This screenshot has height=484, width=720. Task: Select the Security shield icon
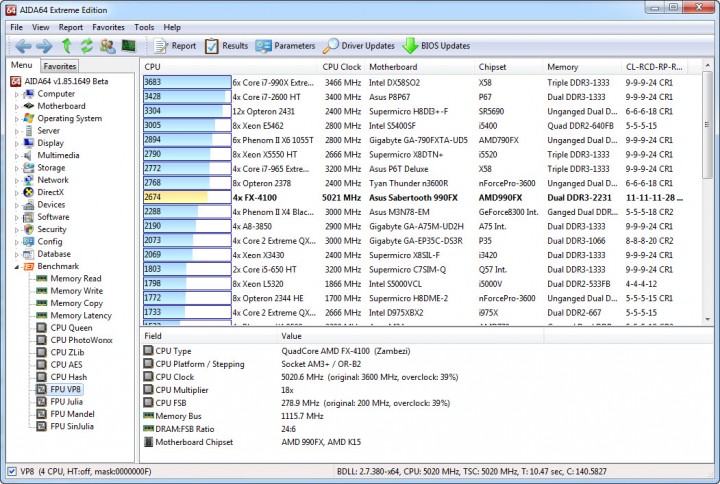(28, 229)
